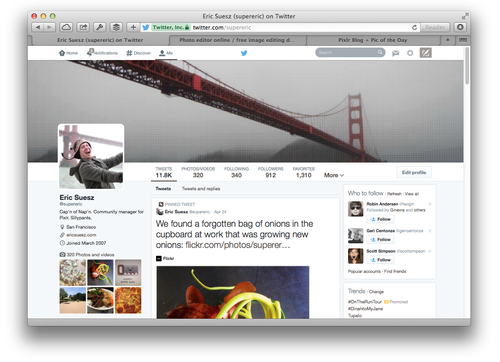Open the pepperoni pizza photo thumbnail
Viewport: 500px width, 362px height.
[x=128, y=300]
